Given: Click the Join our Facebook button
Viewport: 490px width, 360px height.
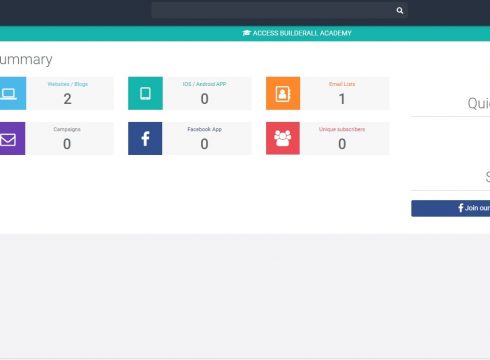Looking at the screenshot, I should [451, 208].
